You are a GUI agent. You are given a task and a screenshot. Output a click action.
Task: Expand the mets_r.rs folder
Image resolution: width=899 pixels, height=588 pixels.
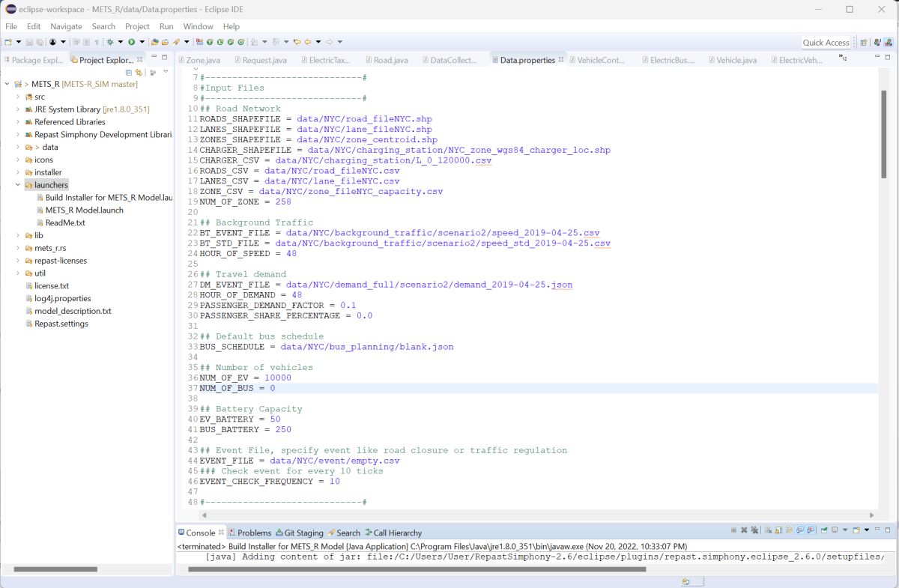(18, 248)
